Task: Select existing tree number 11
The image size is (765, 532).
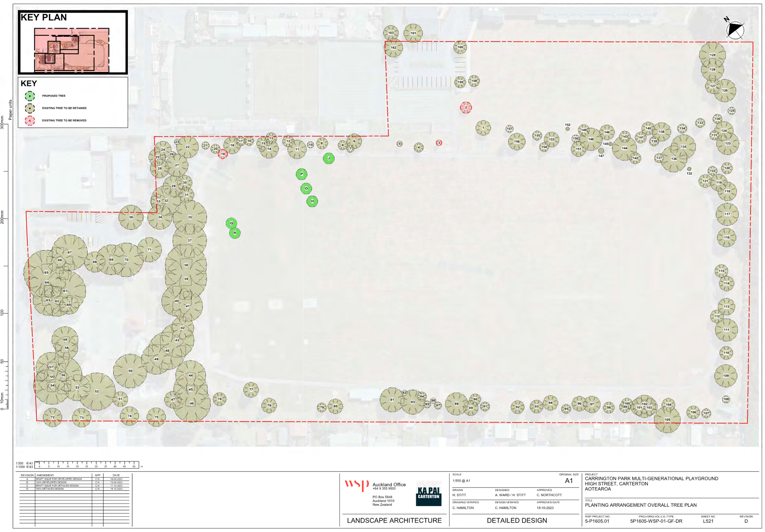Action: [297, 149]
